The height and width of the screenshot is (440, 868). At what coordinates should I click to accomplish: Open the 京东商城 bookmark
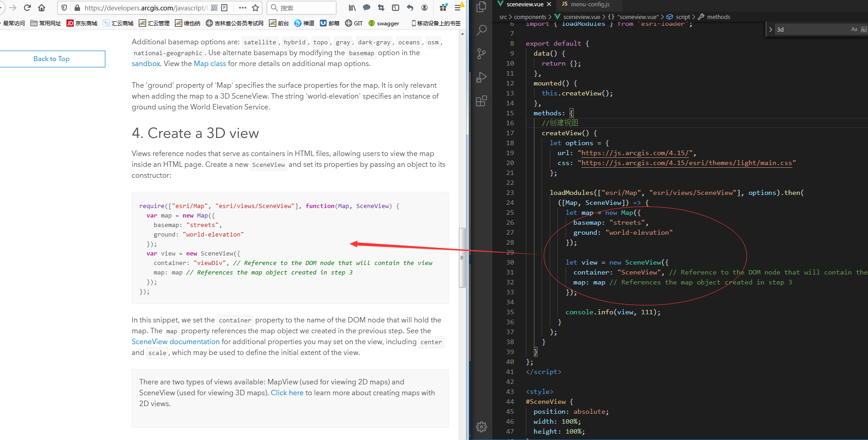coord(82,23)
